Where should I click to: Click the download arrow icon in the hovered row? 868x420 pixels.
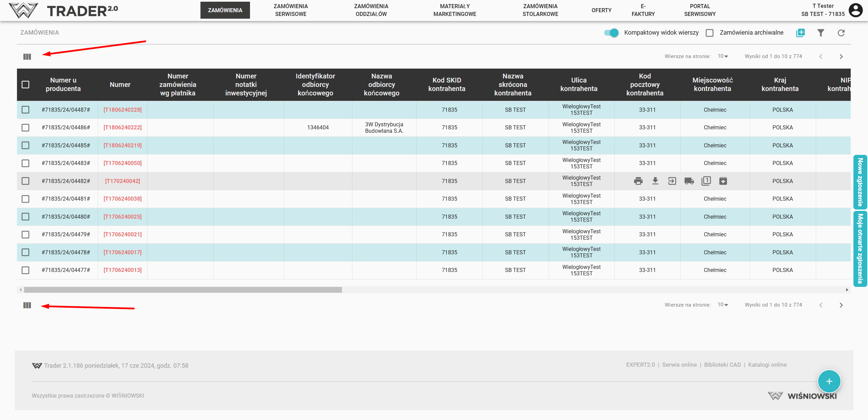[x=655, y=181]
